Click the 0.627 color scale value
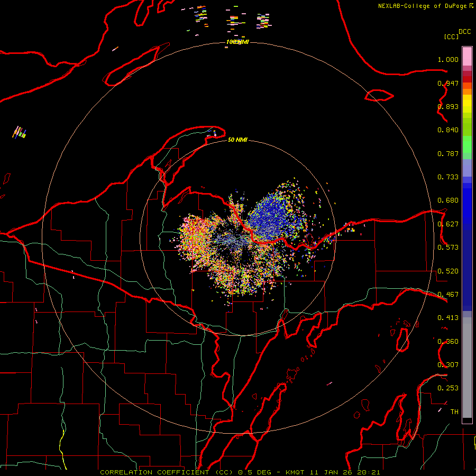Screen dimensions: 476x476 [448, 224]
